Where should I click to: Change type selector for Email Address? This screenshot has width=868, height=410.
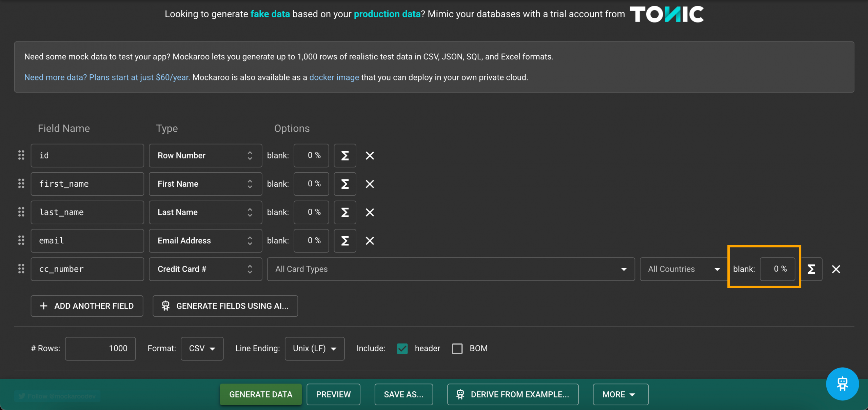205,241
